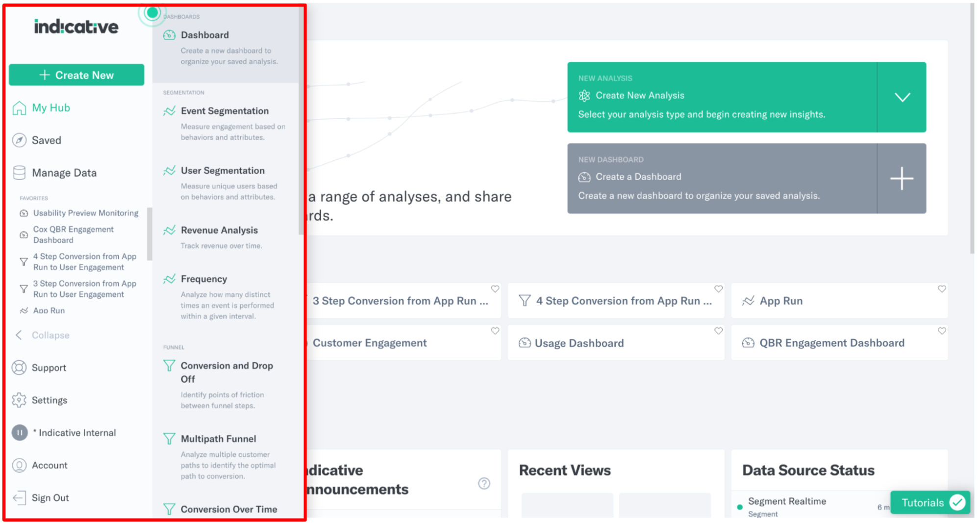The height and width of the screenshot is (523, 980).
Task: Open Cox QBR Engagement Dashboard favorite
Action: pyautogui.click(x=74, y=235)
